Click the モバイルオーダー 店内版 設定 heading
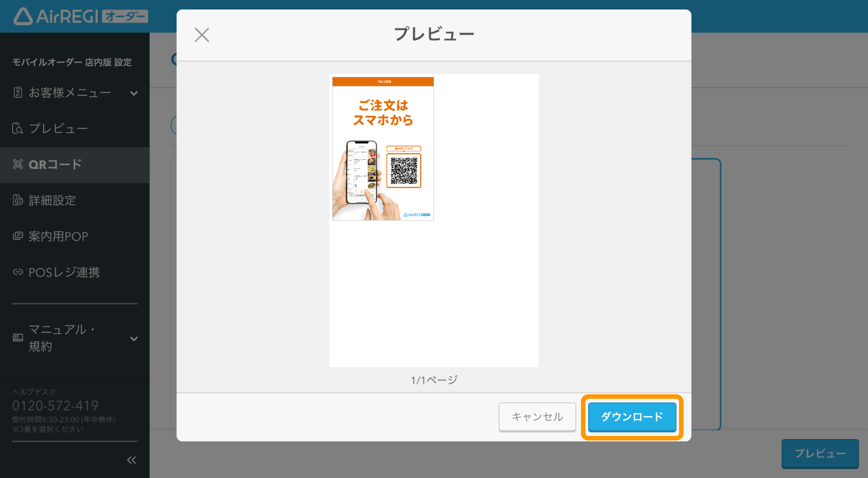Screen dimensions: 868x478 [72, 62]
